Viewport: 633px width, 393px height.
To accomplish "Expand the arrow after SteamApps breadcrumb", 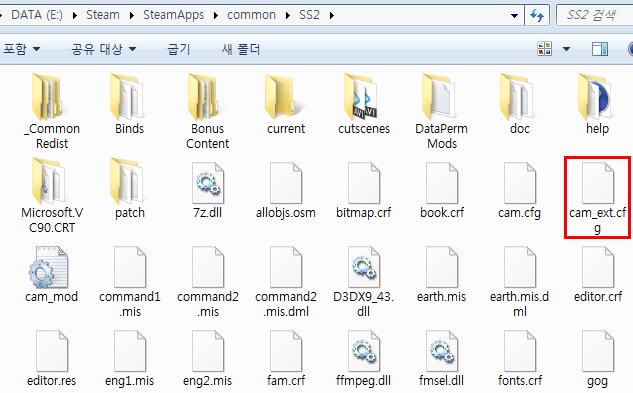I will click(216, 16).
